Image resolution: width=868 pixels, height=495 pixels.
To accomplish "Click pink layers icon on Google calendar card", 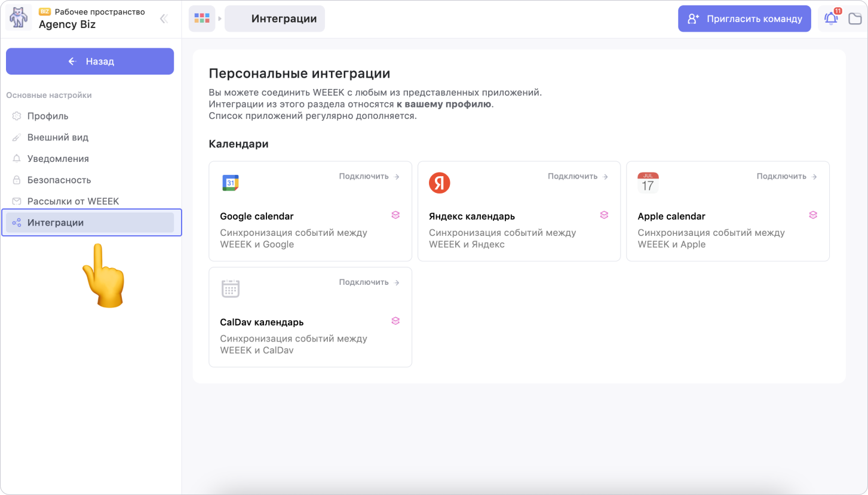I will coord(395,215).
